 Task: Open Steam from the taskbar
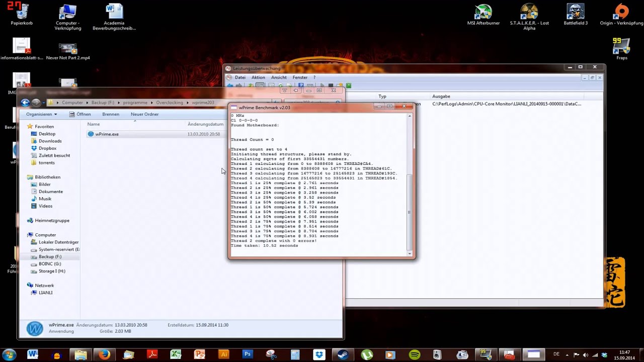(343, 354)
